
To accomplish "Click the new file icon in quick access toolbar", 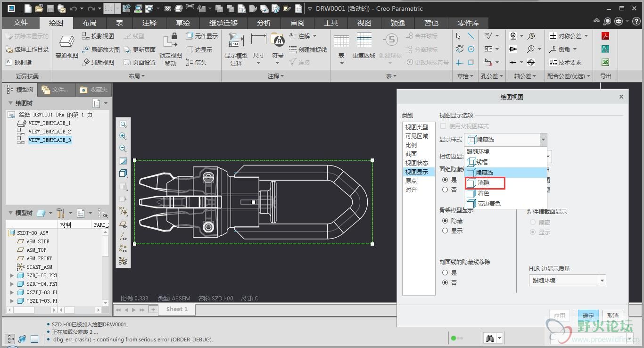I will pyautogui.click(x=28, y=8).
